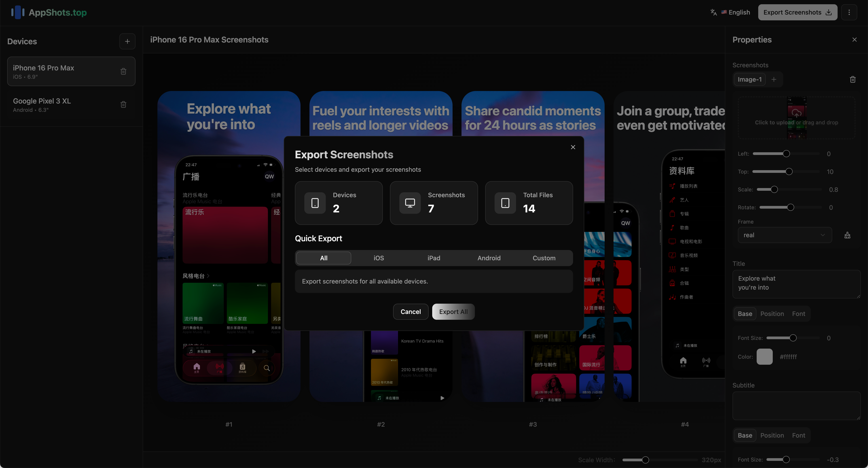Select Google Pixel 3 XL device
Image resolution: width=868 pixels, height=468 pixels.
(71, 104)
